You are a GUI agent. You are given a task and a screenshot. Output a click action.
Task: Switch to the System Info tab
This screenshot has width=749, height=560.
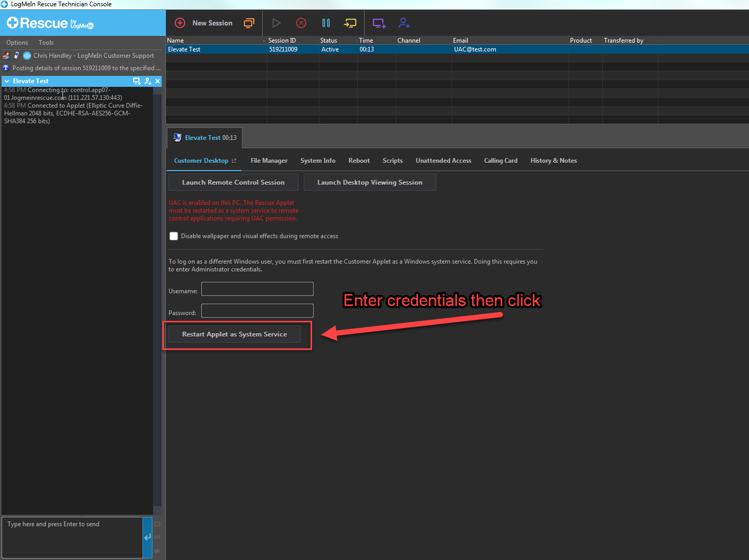[318, 161]
